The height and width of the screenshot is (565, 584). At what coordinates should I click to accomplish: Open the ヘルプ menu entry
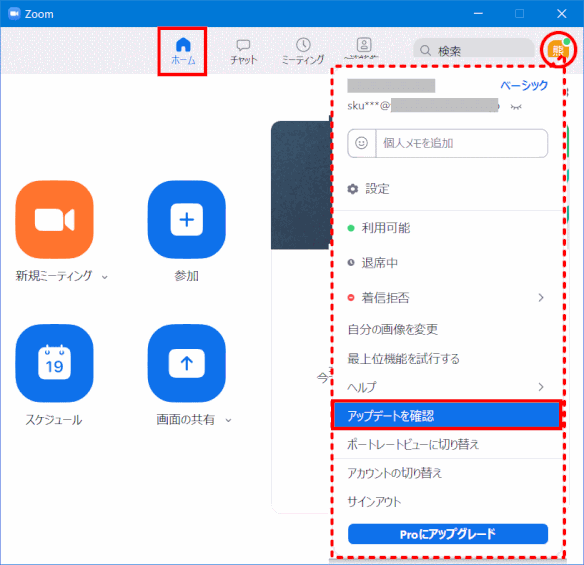[x=447, y=387]
